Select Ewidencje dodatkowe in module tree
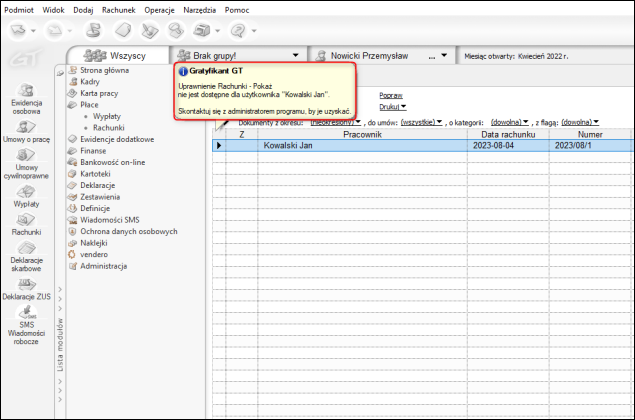The width and height of the screenshot is (635, 420). click(x=117, y=139)
